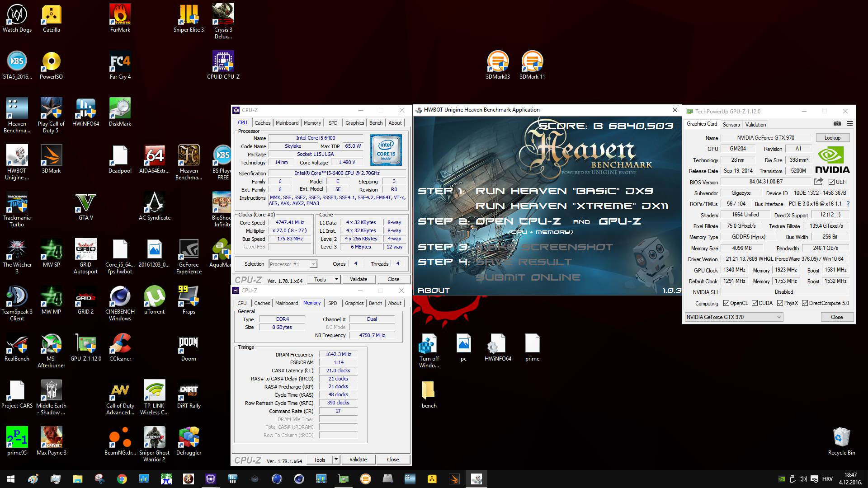Switch to Graphics tab in upper CPU-Z
This screenshot has height=488, width=868.
354,123
